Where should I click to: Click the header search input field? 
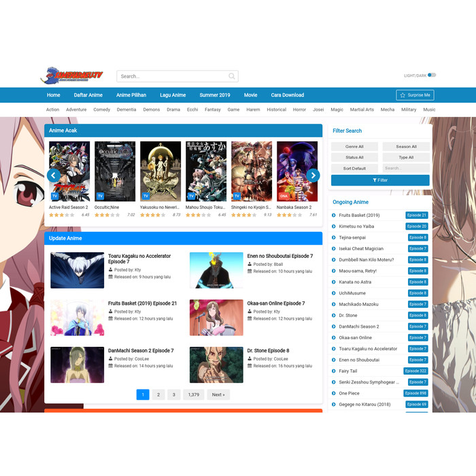(173, 76)
